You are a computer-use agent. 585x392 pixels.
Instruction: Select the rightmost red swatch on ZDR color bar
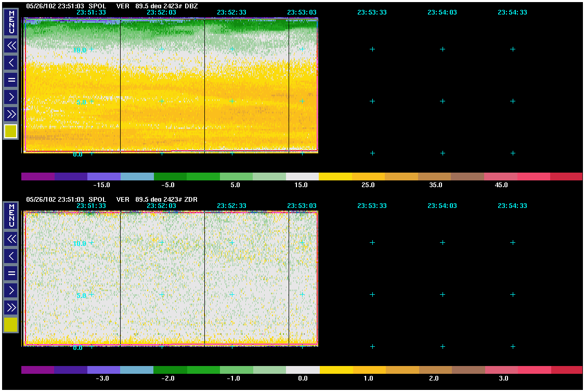click(x=566, y=370)
